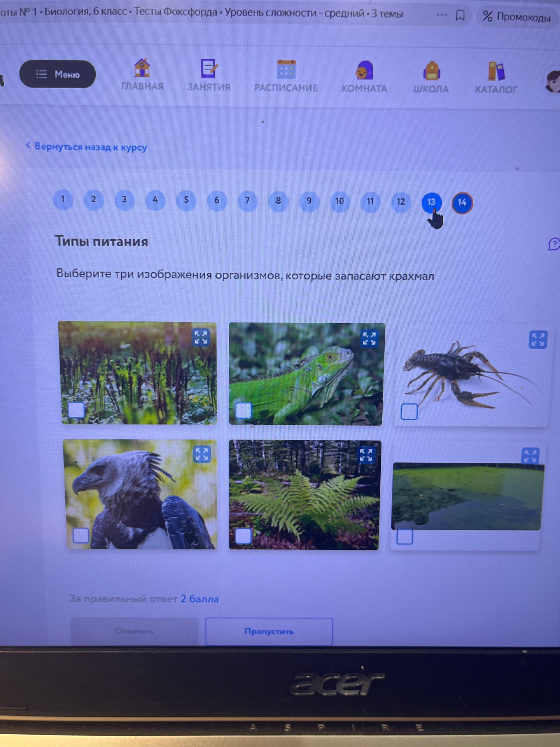This screenshot has height=747, width=560.
Task: Go to question 11
Action: 370,202
